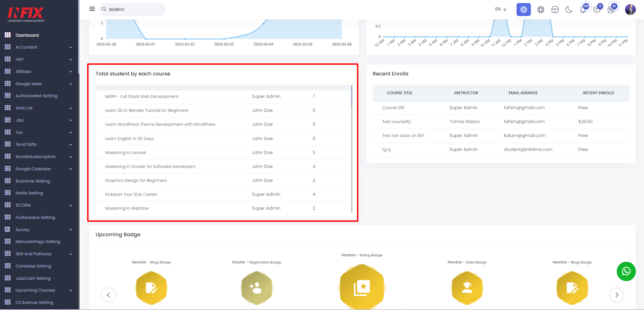Image resolution: width=644 pixels, height=310 pixels.
Task: Click the Newbie Rating Badge icon
Action: (362, 287)
